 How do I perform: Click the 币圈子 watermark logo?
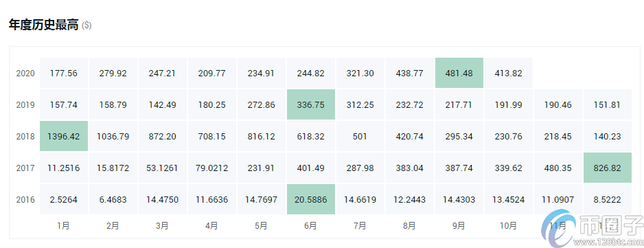coord(592,229)
